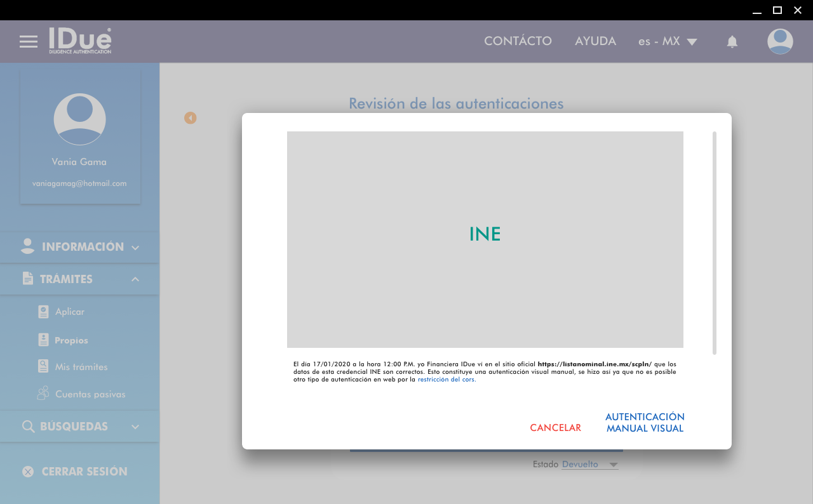Screen dimensions: 813x504
Task: Click the Cerrar Sesión X icon
Action: [28, 472]
